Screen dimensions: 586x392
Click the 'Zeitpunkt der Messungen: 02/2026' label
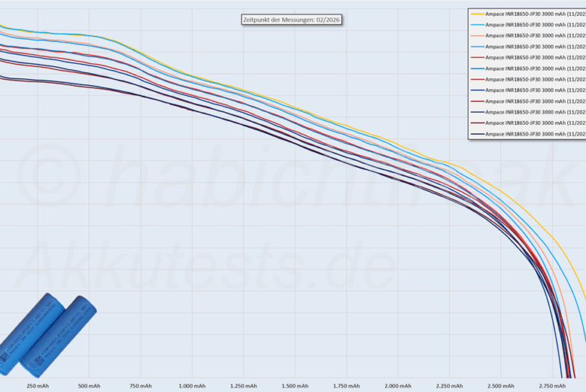click(x=289, y=20)
